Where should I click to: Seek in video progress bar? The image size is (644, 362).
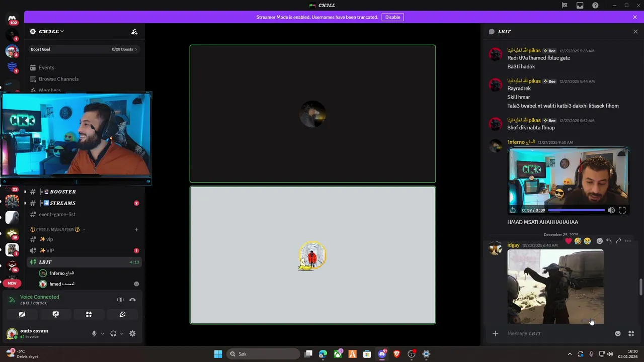(x=576, y=210)
